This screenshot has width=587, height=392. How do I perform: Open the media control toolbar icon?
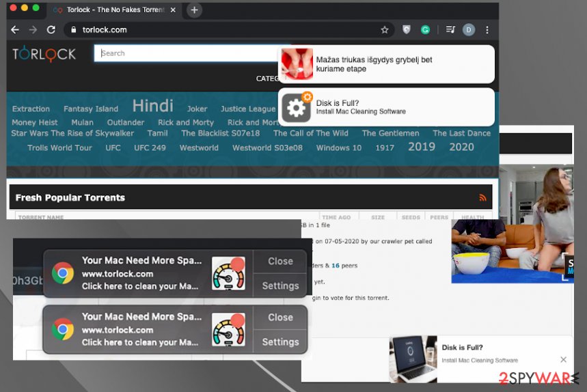point(450,30)
